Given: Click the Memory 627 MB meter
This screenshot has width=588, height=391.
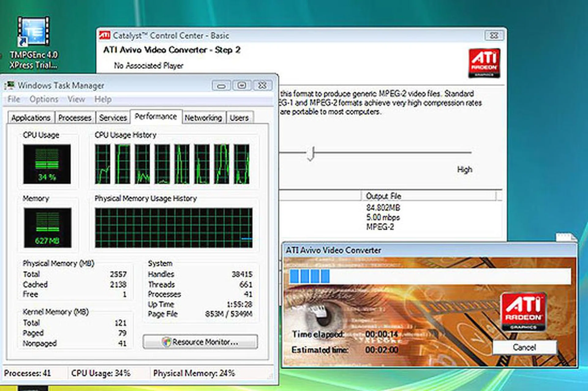Looking at the screenshot, I should coord(47,227).
